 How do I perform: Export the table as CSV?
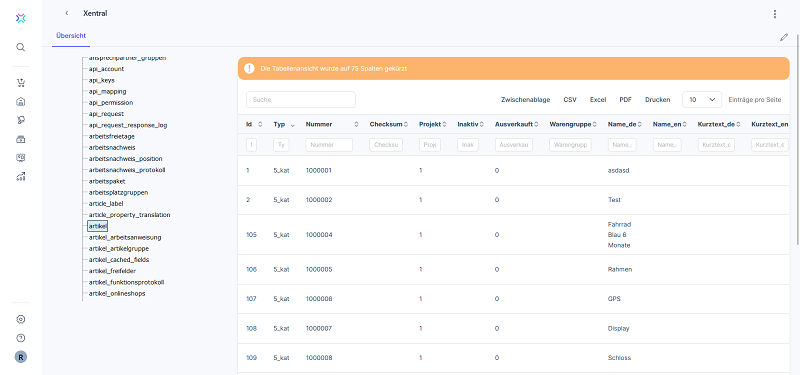pyautogui.click(x=570, y=100)
